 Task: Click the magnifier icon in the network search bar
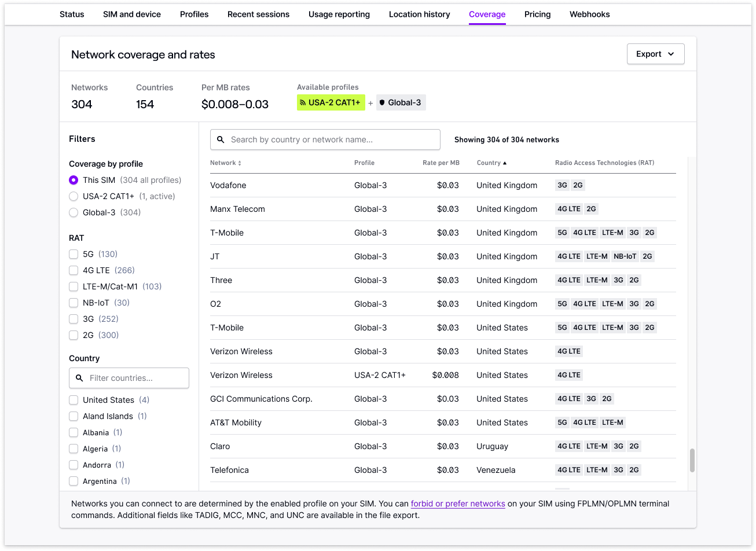click(221, 139)
